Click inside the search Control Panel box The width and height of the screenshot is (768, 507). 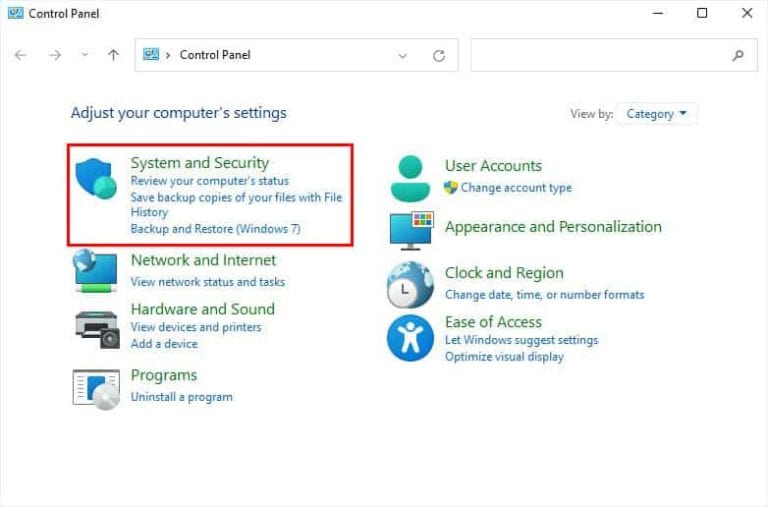[614, 55]
